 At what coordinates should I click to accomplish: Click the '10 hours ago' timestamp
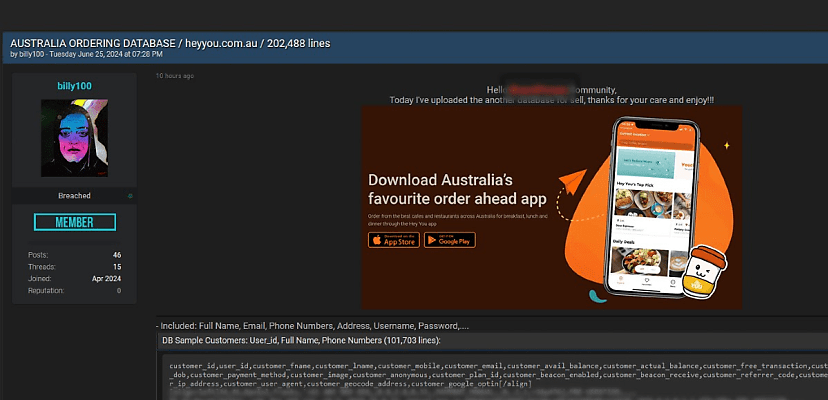(174, 76)
